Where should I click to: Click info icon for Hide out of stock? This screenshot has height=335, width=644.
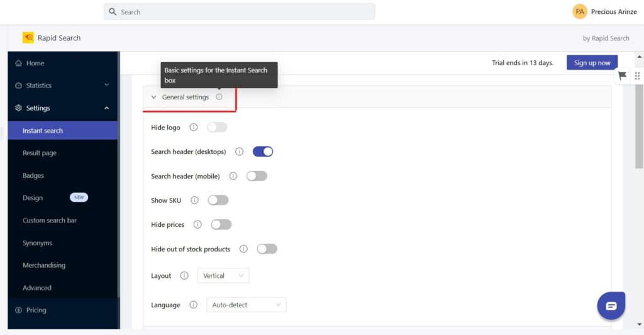[x=243, y=249]
